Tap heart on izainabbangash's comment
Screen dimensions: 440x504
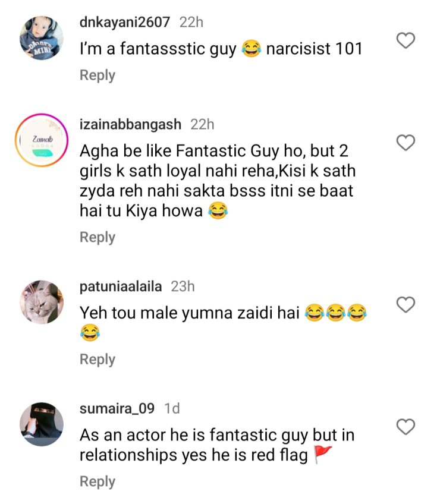click(406, 143)
